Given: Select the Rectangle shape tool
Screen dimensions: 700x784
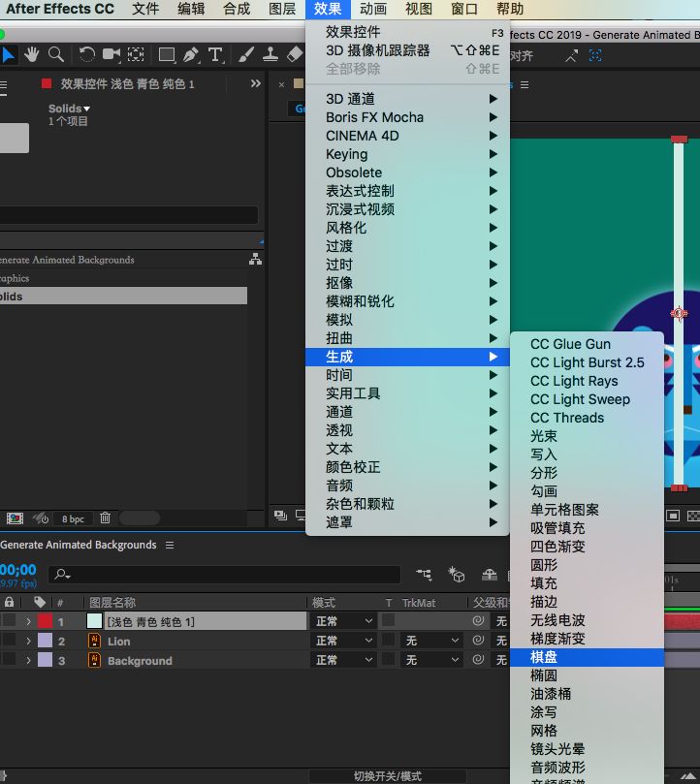Looking at the screenshot, I should point(167,55).
